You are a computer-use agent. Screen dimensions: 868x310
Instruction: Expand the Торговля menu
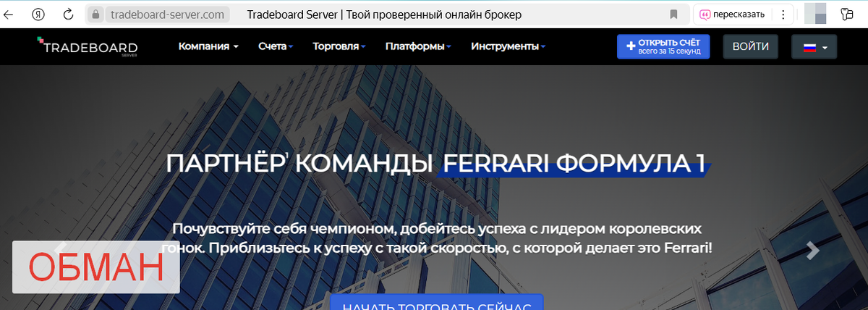339,46
